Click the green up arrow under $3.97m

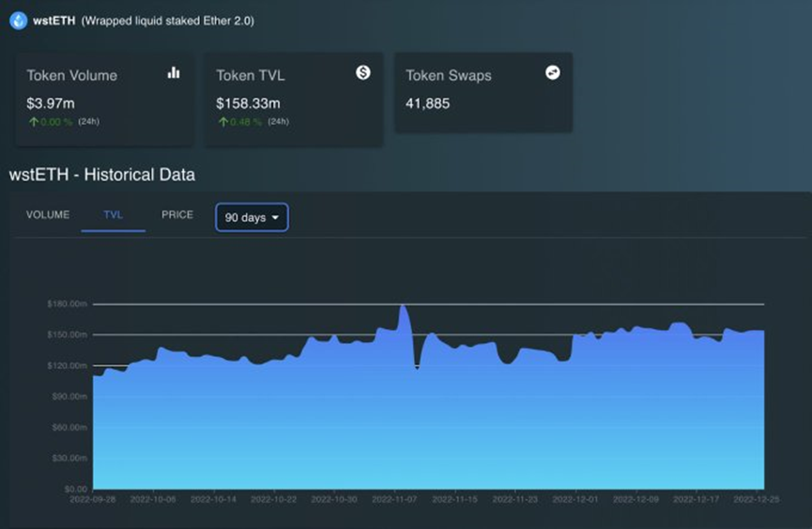tap(34, 122)
